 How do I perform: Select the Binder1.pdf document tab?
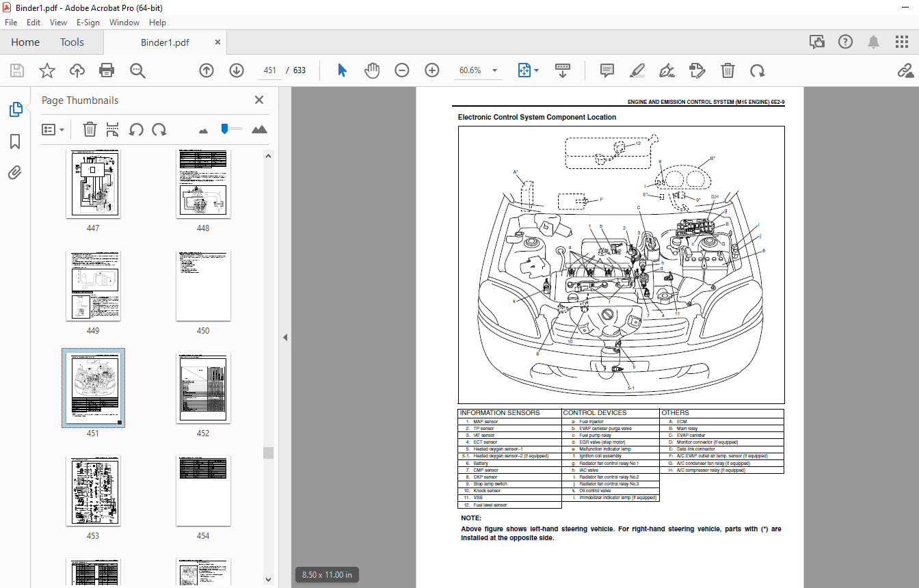(x=165, y=42)
